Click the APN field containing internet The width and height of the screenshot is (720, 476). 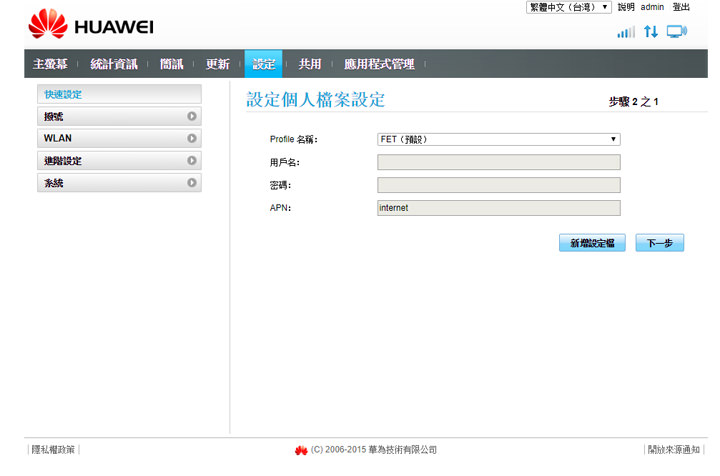[x=499, y=208]
